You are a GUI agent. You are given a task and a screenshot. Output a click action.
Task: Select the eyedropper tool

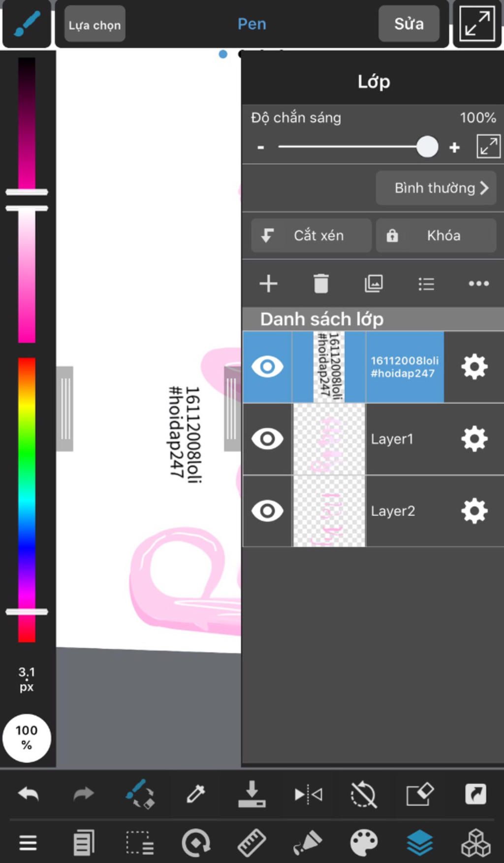point(196,794)
